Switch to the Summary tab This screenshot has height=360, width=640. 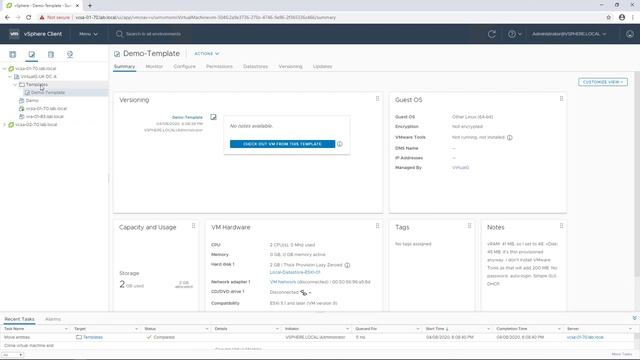click(x=124, y=67)
